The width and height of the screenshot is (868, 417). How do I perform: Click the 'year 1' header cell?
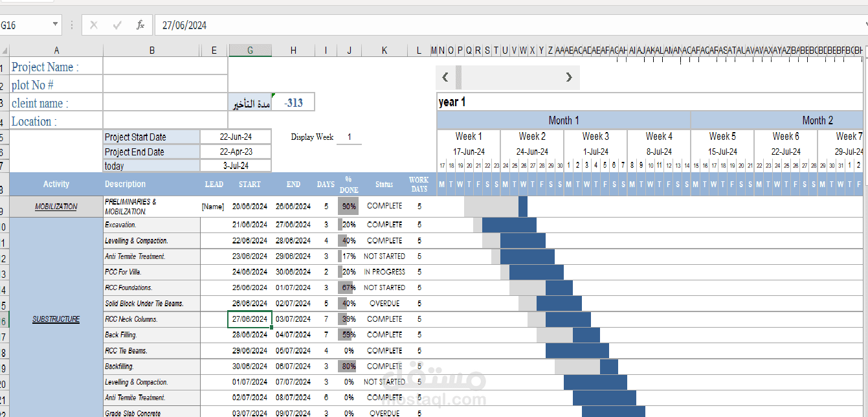651,102
